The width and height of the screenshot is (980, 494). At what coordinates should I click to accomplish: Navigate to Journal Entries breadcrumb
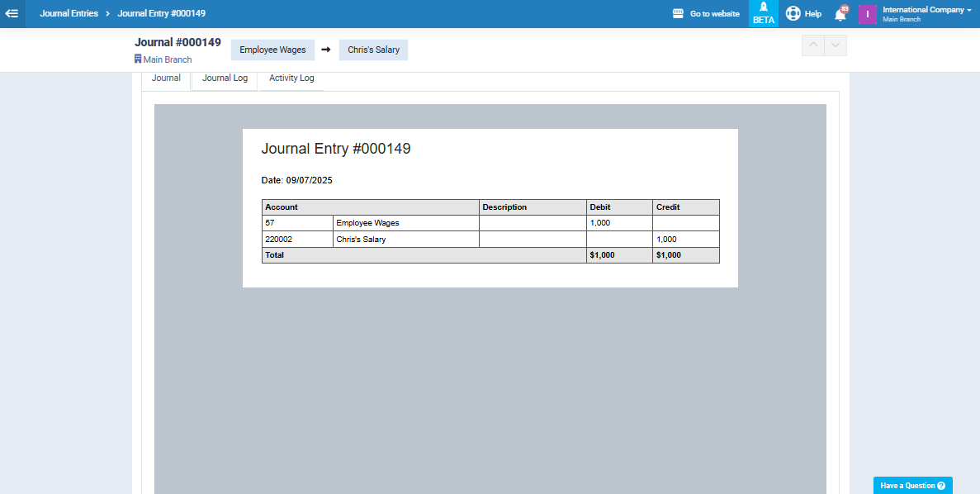click(x=69, y=14)
